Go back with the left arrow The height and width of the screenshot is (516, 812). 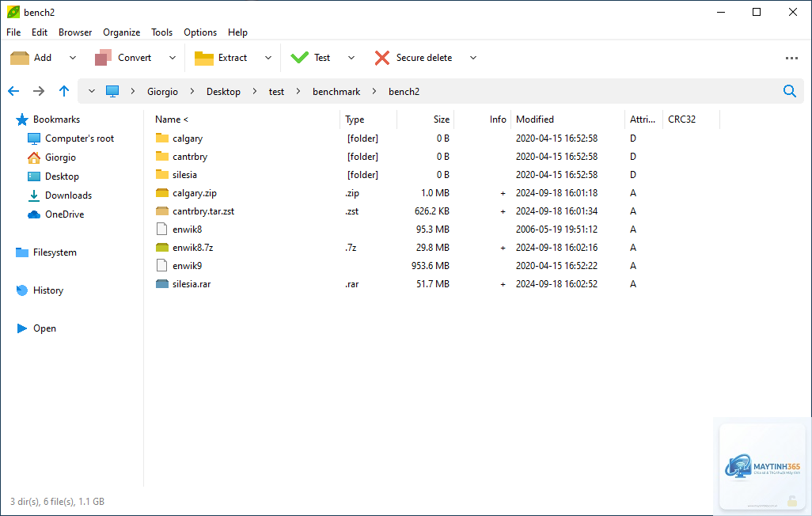click(13, 91)
